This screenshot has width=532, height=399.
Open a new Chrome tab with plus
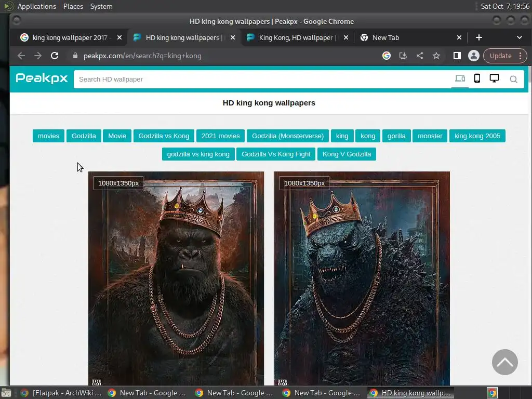click(x=478, y=37)
